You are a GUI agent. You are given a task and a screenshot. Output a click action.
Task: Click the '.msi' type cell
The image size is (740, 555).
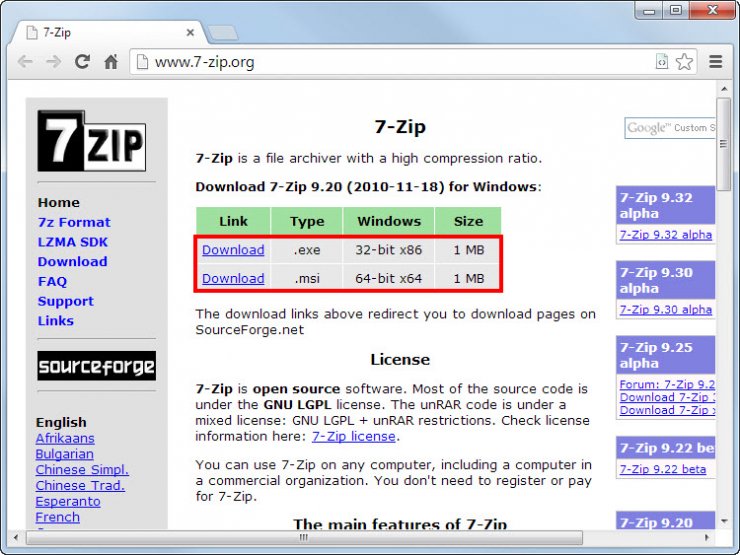coord(307,278)
